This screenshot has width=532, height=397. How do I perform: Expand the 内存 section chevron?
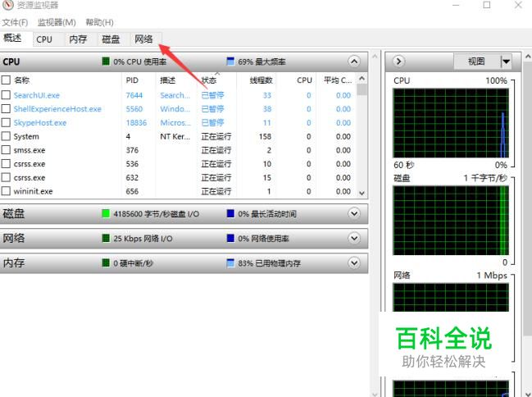354,262
